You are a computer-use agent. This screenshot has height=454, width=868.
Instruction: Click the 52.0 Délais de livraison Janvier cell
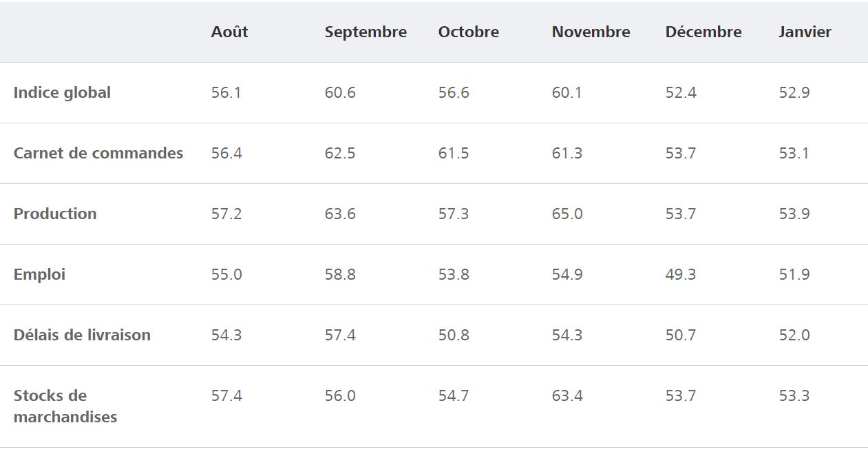(794, 335)
